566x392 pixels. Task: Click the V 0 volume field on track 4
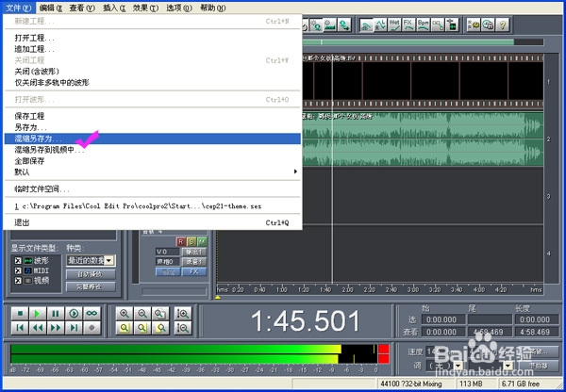[168, 252]
